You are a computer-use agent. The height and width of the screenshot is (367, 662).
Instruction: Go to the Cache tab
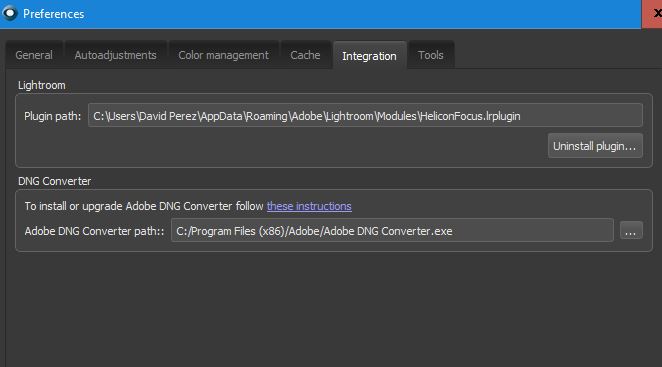click(305, 55)
